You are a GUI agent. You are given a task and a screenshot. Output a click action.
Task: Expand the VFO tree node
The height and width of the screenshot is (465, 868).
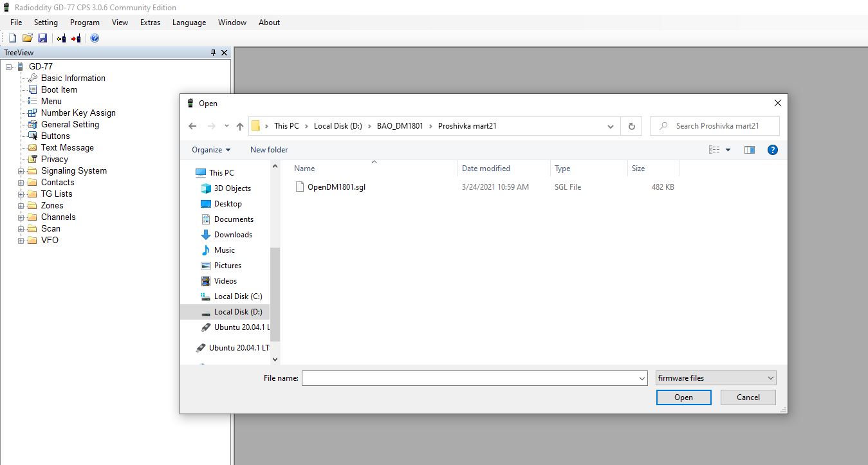(21, 241)
